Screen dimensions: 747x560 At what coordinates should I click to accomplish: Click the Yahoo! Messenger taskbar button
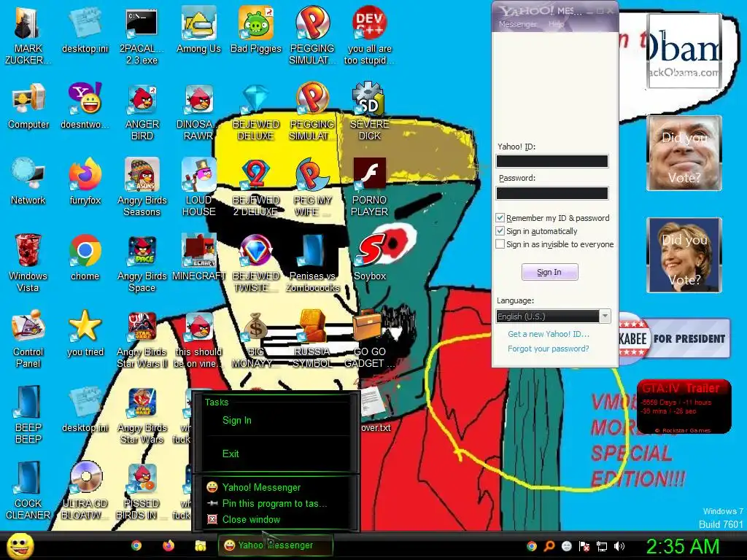[x=275, y=545]
